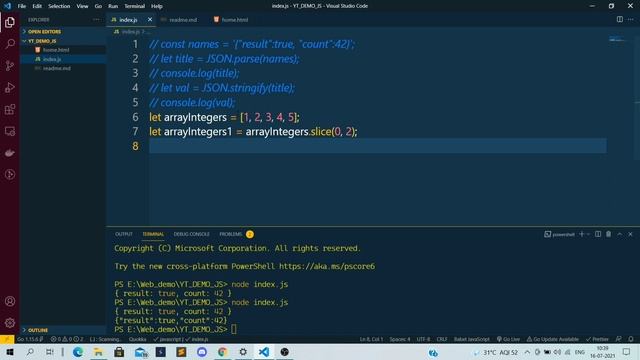
Task: Click the terminal prompt input cursor
Action: click(233, 329)
